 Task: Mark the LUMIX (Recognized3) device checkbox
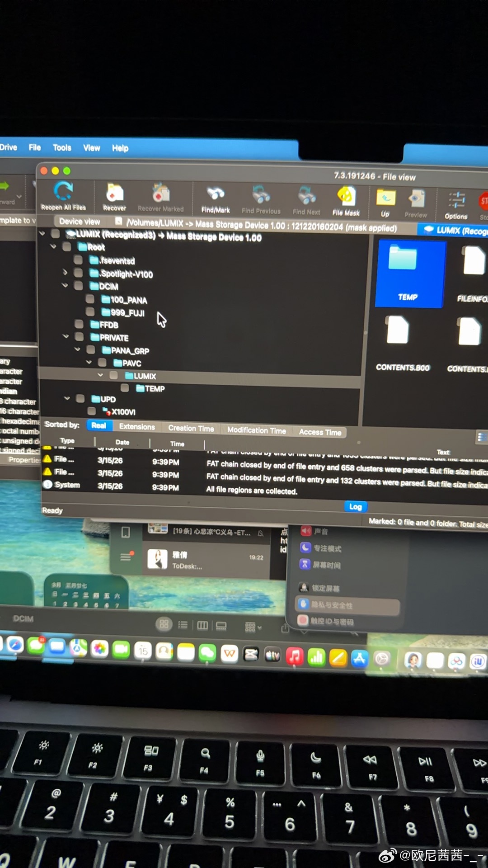(56, 234)
